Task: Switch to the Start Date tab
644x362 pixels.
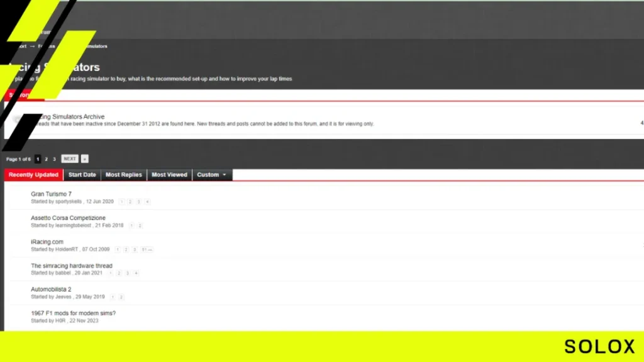Action: click(82, 175)
